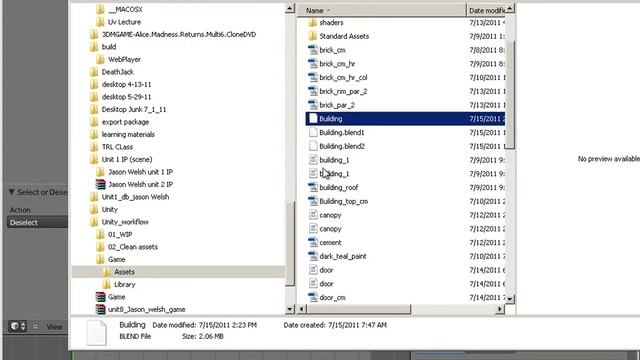Click the file list scroll-down arrow

click(510, 299)
